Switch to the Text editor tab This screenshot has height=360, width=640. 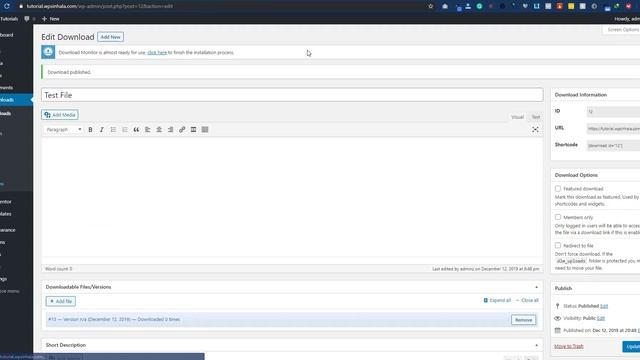tap(536, 117)
